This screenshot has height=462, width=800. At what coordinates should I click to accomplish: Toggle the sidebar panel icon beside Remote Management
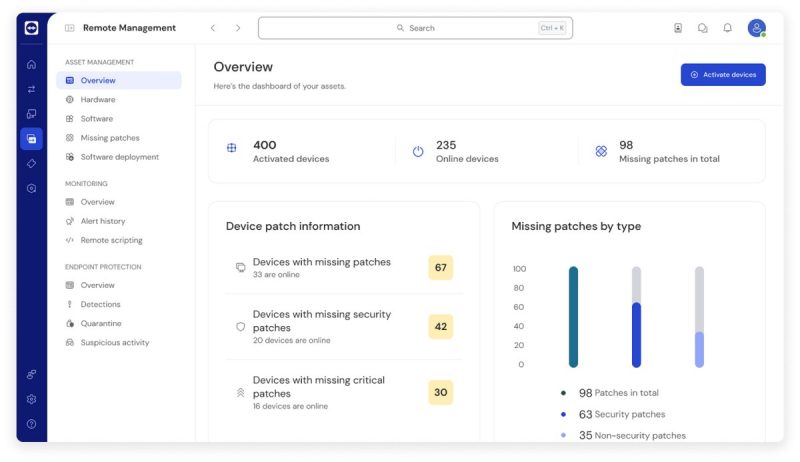pyautogui.click(x=69, y=28)
